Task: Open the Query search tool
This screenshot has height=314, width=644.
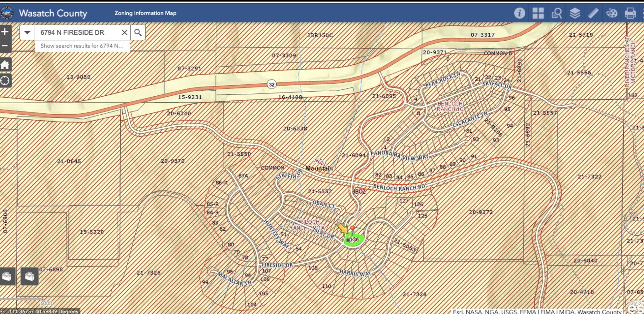Action: tap(557, 13)
